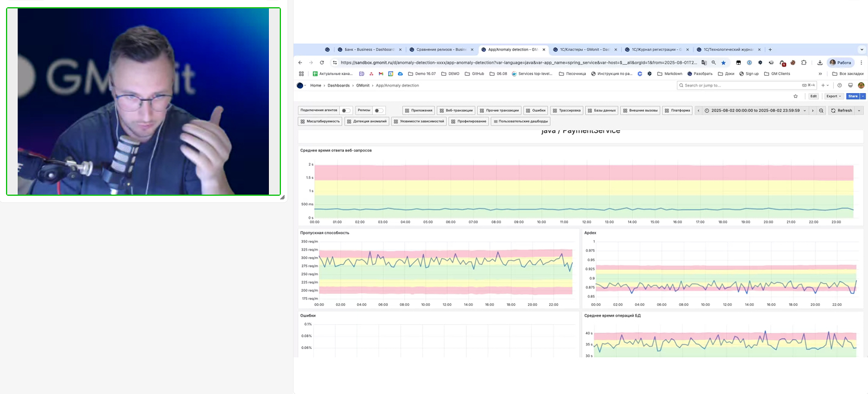Viewport: 868px width, 394px height.
Task: Switch to the 1С/Кластеры browser tab
Action: pyautogui.click(x=583, y=50)
